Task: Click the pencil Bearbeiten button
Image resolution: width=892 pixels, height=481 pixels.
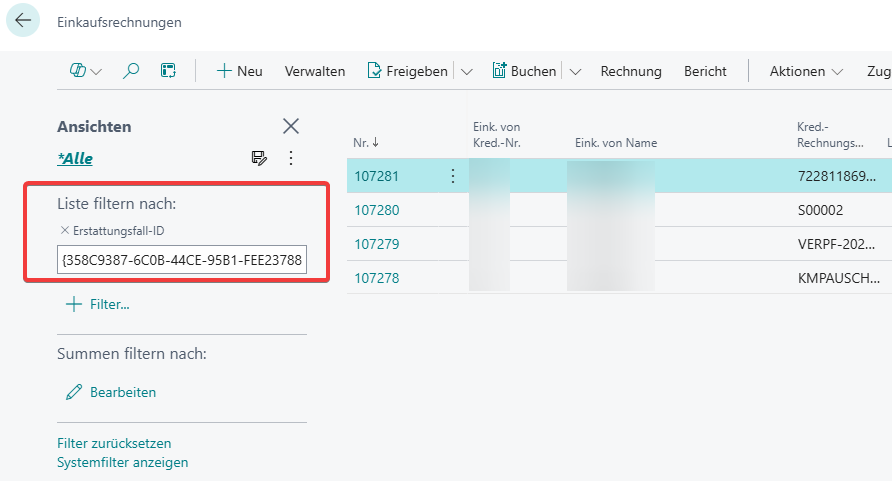Action: pyautogui.click(x=111, y=392)
